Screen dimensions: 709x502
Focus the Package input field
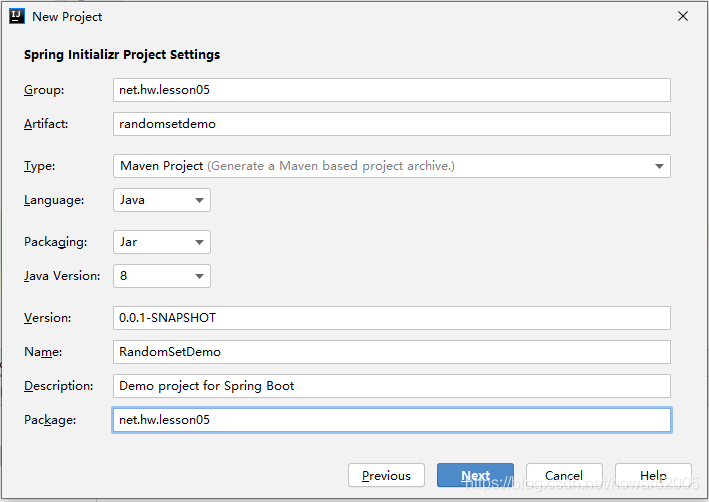(x=392, y=420)
